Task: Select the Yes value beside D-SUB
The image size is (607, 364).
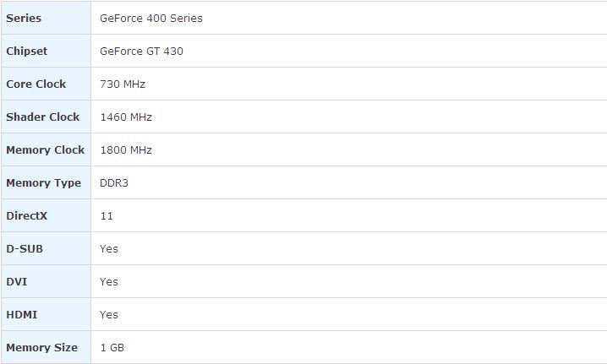Action: coord(109,248)
